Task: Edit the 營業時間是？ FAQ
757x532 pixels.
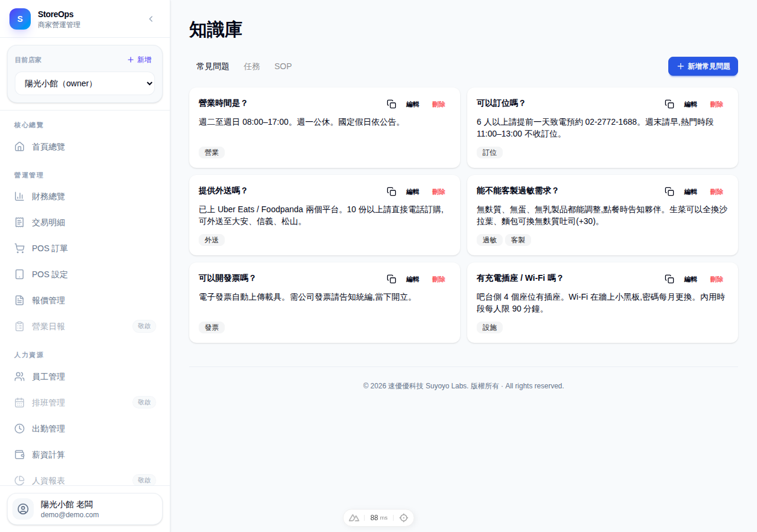Action: tap(413, 104)
